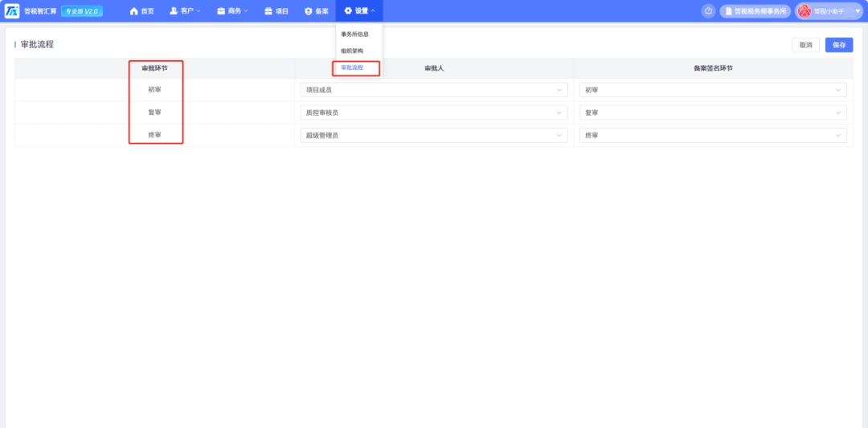Click the 审批流程 page title
The height and width of the screenshot is (428, 868).
(x=37, y=45)
